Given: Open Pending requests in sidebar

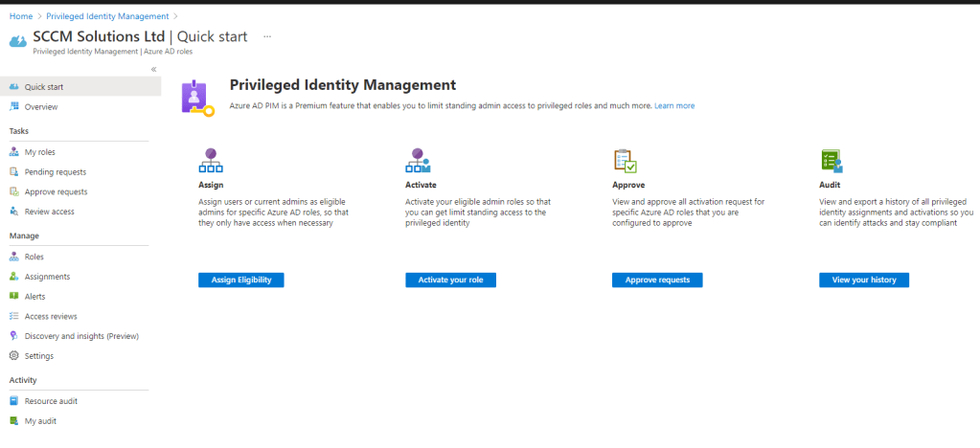Looking at the screenshot, I should coord(55,172).
